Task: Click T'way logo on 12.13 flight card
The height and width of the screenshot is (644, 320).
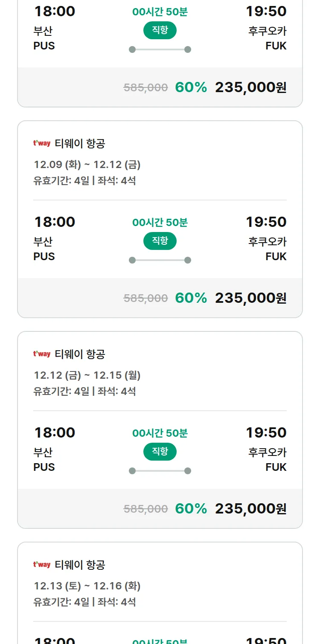Action: coord(42,565)
